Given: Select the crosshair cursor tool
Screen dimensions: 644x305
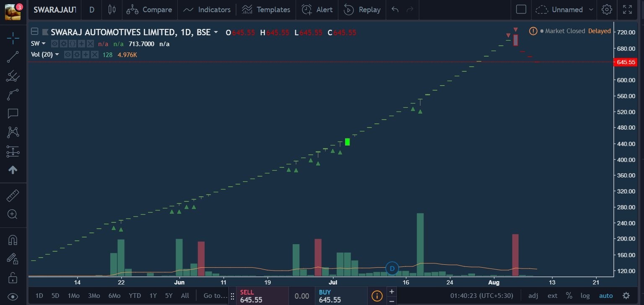Looking at the screenshot, I should pyautogui.click(x=13, y=38).
